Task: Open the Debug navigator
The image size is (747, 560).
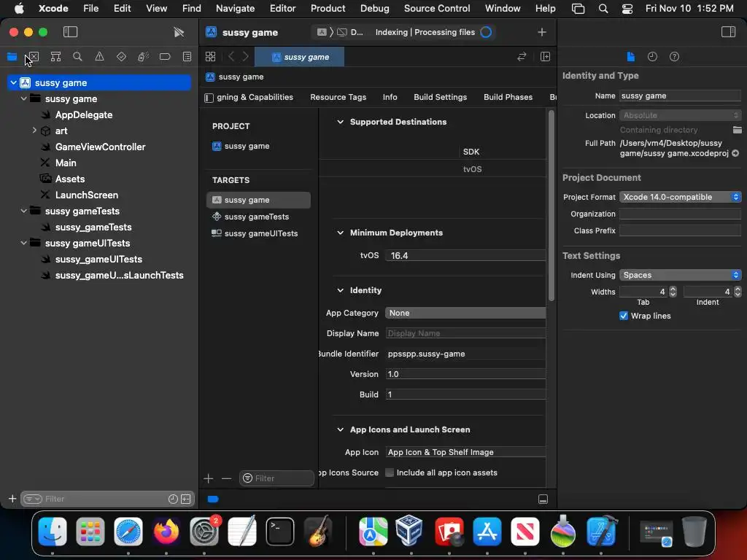Action: (143, 57)
